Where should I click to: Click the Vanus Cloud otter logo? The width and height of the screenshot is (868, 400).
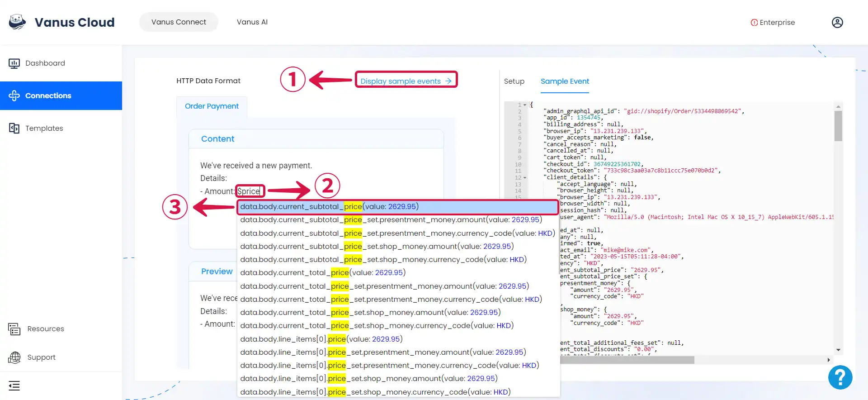click(17, 22)
